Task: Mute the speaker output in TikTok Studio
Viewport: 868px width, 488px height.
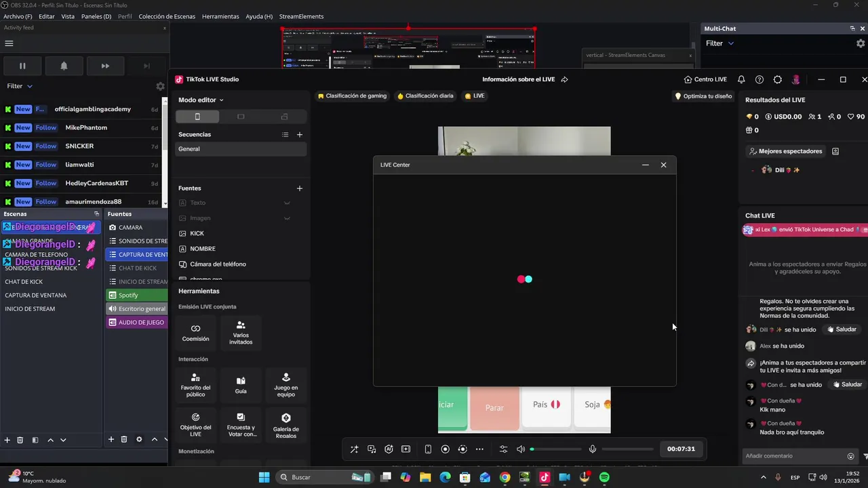Action: [521, 449]
